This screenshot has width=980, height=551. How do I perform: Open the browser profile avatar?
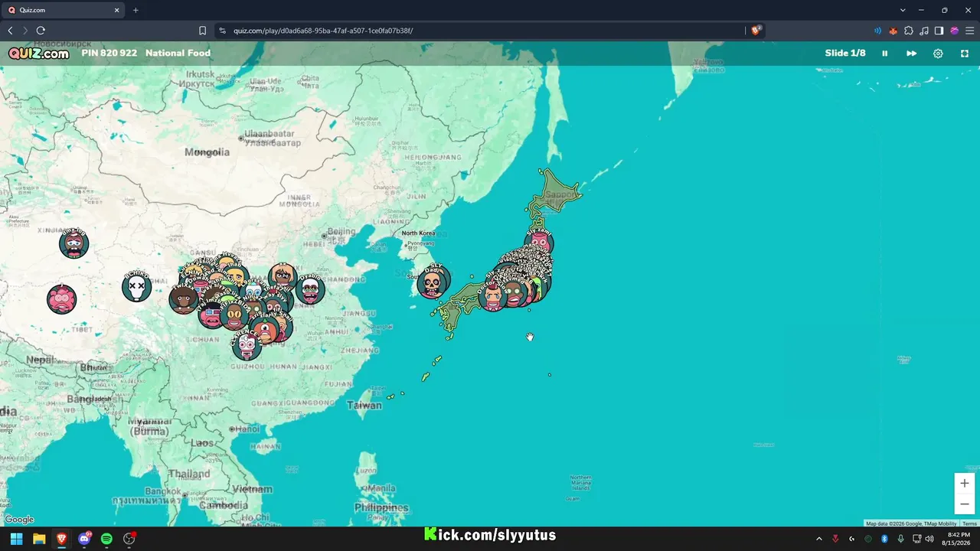(x=954, y=31)
